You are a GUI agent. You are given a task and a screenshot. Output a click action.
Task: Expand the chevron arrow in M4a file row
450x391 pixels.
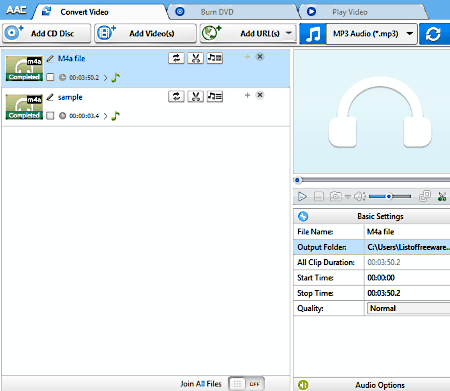coord(105,78)
